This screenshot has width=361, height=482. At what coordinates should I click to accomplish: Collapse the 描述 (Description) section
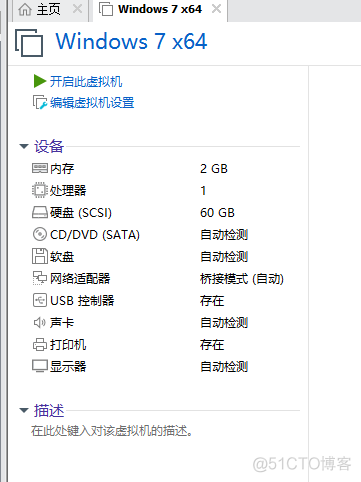tap(24, 410)
